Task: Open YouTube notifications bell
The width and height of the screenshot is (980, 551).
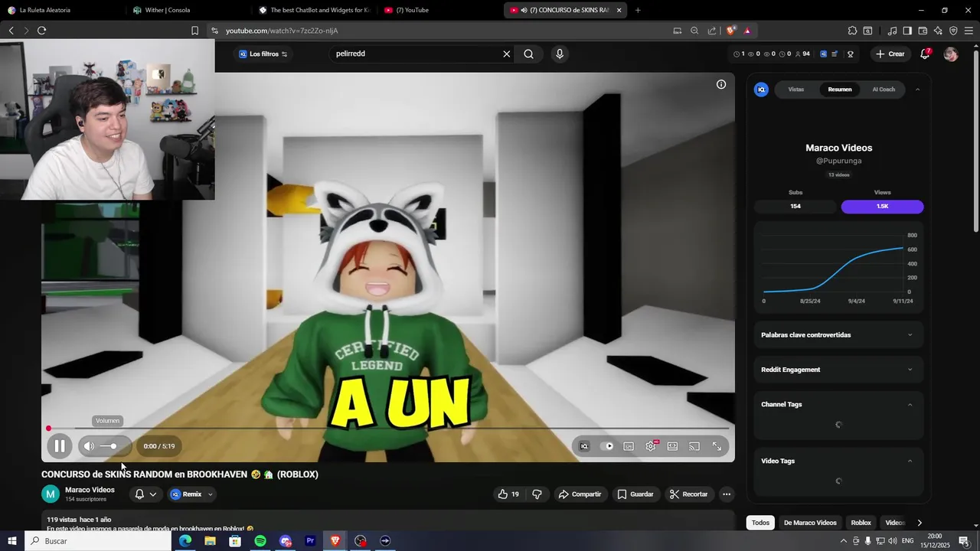Action: click(925, 54)
